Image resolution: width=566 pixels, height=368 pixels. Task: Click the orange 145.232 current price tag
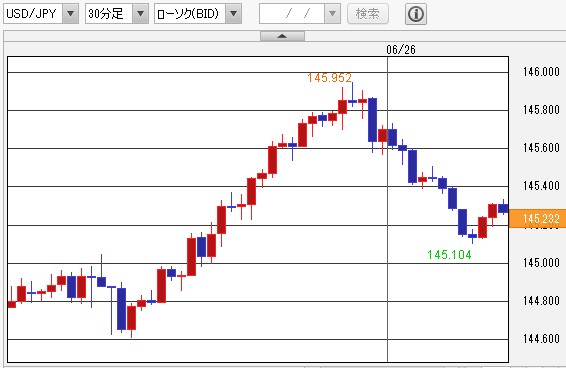(x=537, y=218)
